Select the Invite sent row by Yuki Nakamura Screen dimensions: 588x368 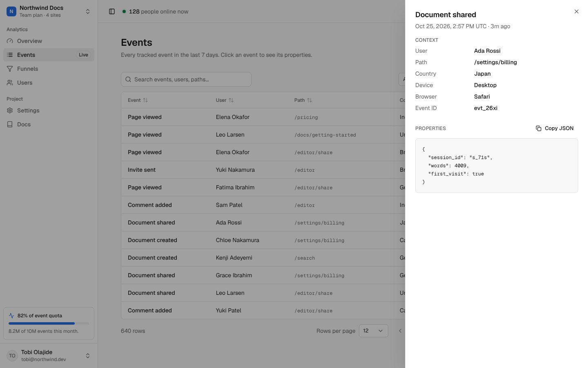pos(263,170)
